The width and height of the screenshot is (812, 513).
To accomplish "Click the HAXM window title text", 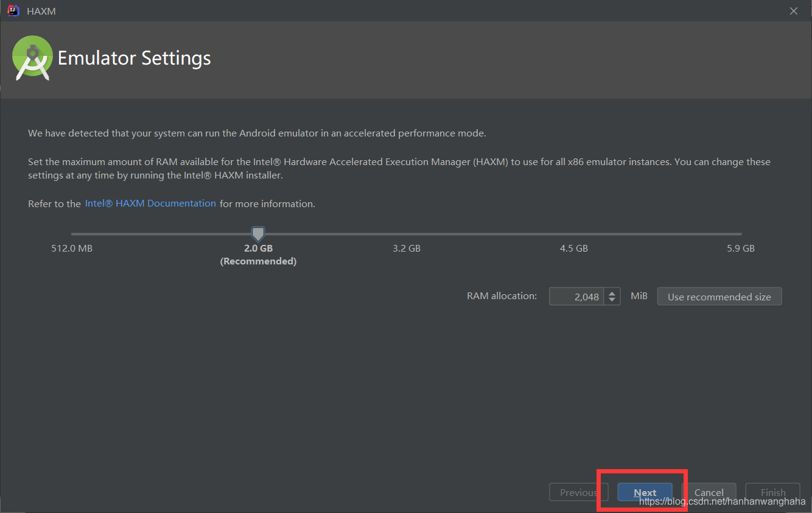I will click(x=41, y=11).
